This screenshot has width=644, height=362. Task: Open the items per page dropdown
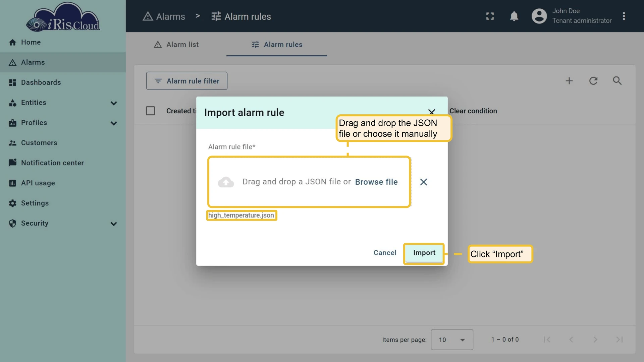click(x=452, y=340)
